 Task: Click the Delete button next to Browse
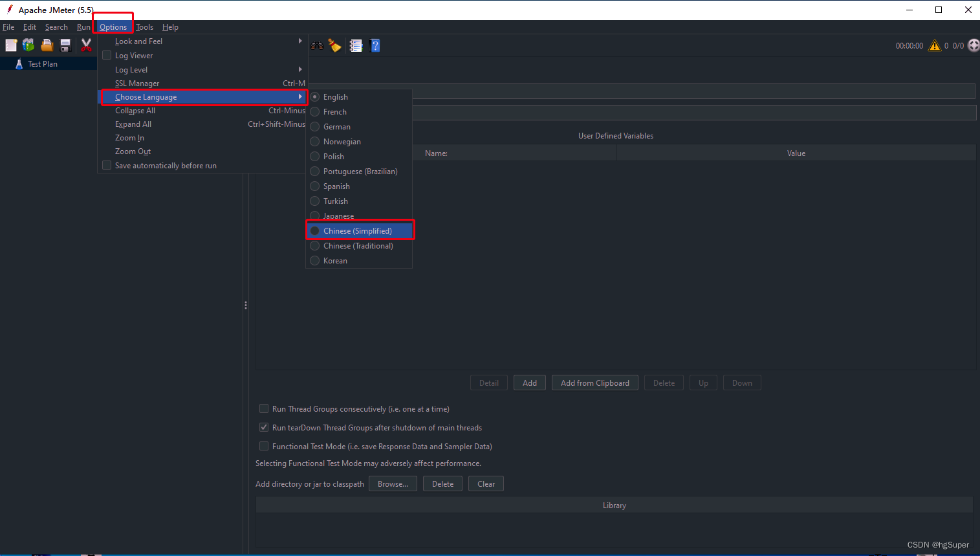tap(443, 484)
